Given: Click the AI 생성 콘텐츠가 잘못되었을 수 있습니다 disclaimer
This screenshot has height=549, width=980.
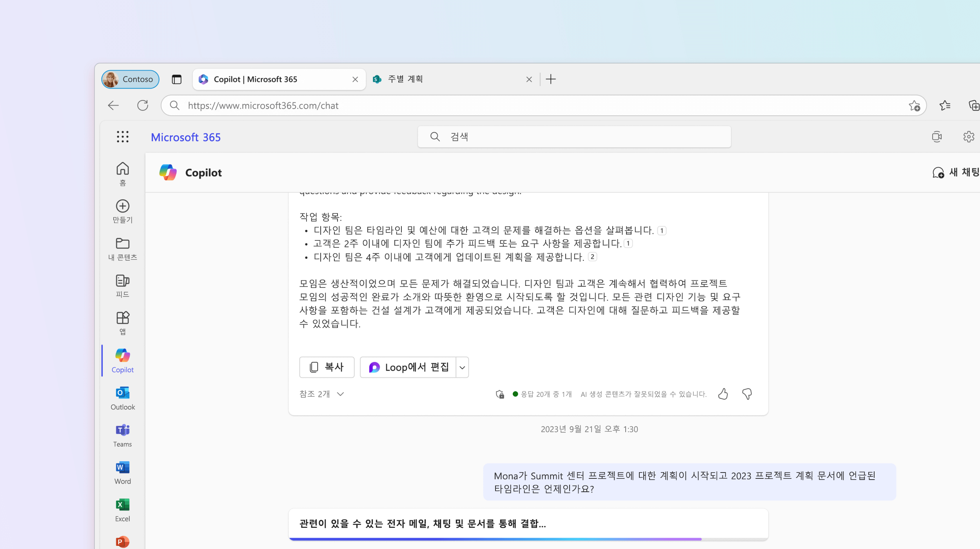Looking at the screenshot, I should pyautogui.click(x=643, y=394).
